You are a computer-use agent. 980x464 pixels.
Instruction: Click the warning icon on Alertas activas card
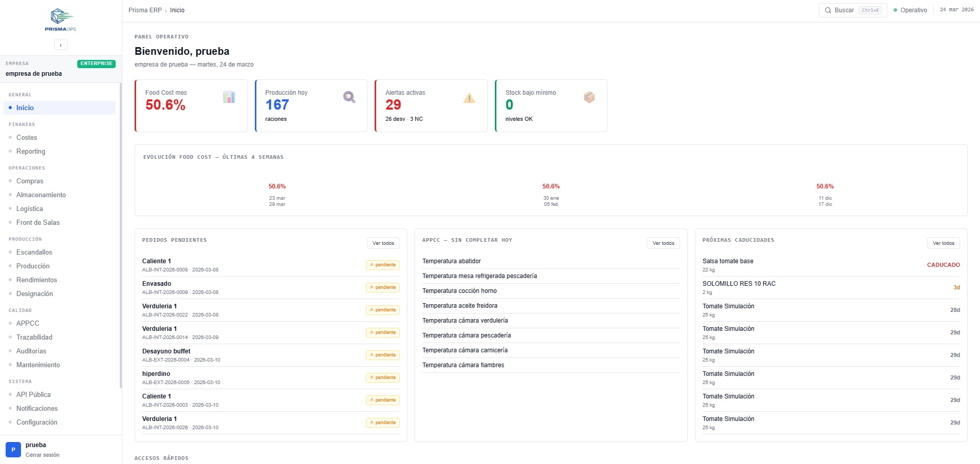469,97
